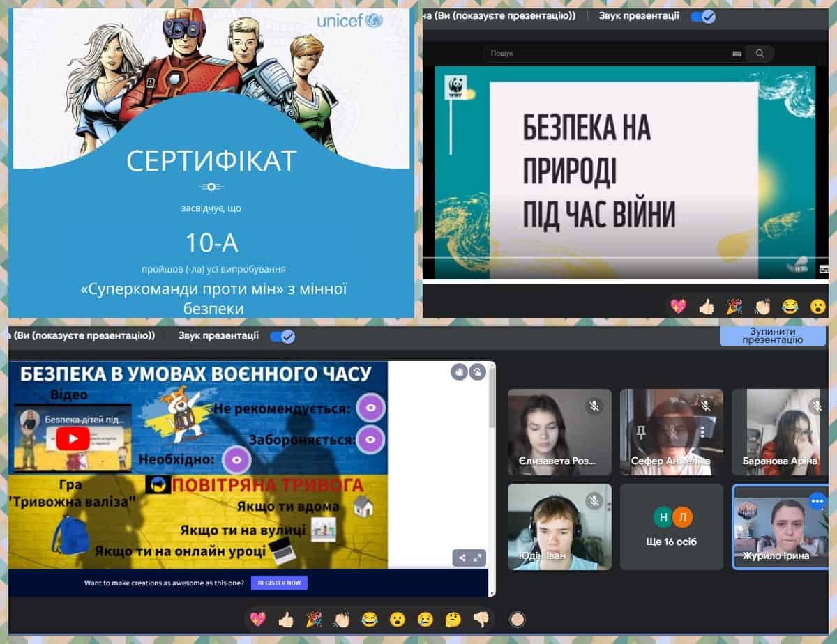Viewport: 837px width, 644px height.
Task: Click the hand drag icon atop the presentation
Action: click(459, 371)
